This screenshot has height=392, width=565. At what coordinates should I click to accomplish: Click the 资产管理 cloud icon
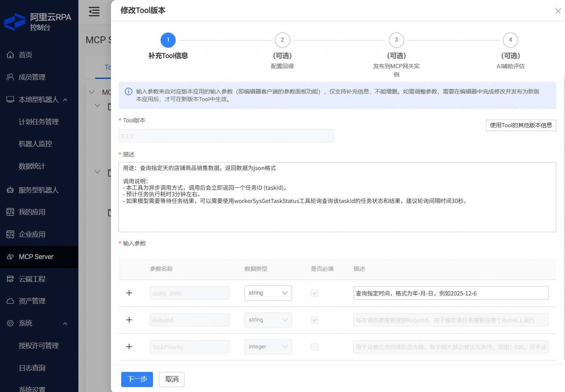pyautogui.click(x=10, y=301)
